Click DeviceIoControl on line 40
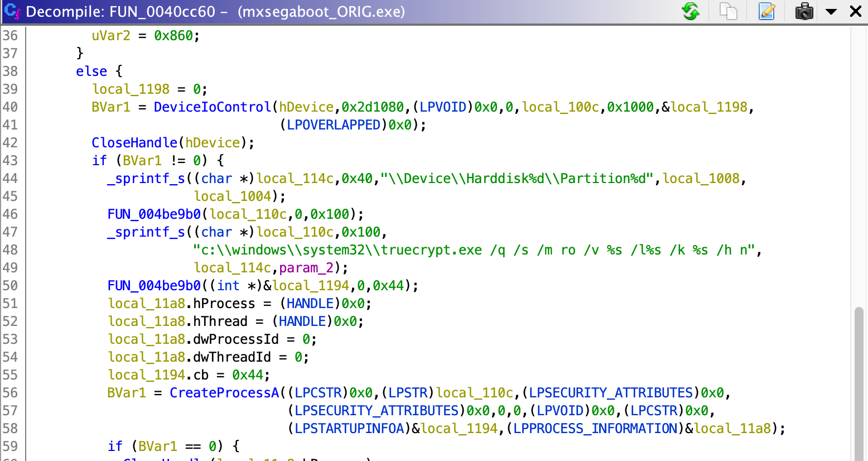Image resolution: width=868 pixels, height=461 pixels. pos(212,107)
